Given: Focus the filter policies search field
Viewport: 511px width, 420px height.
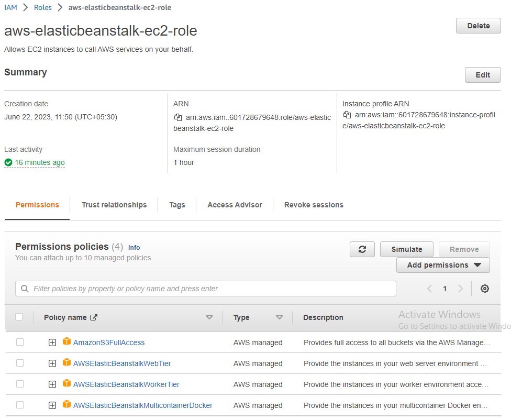Looking at the screenshot, I should (206, 289).
